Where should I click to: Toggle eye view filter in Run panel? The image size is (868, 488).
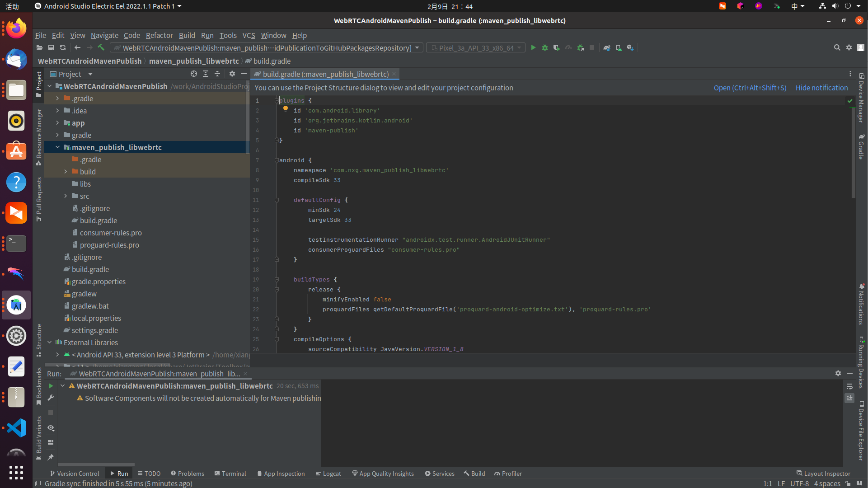(51, 427)
